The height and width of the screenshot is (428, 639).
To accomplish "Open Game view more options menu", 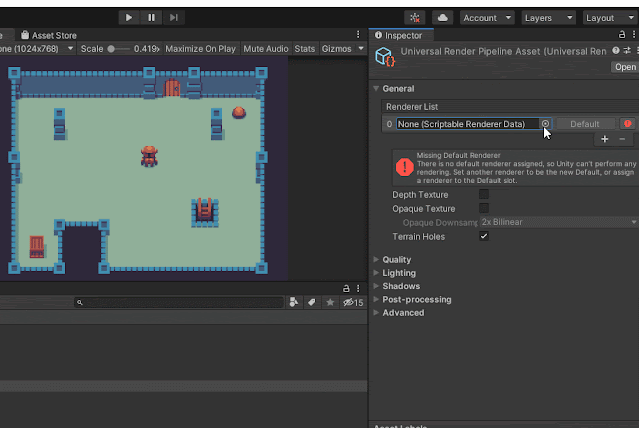I will 358,35.
